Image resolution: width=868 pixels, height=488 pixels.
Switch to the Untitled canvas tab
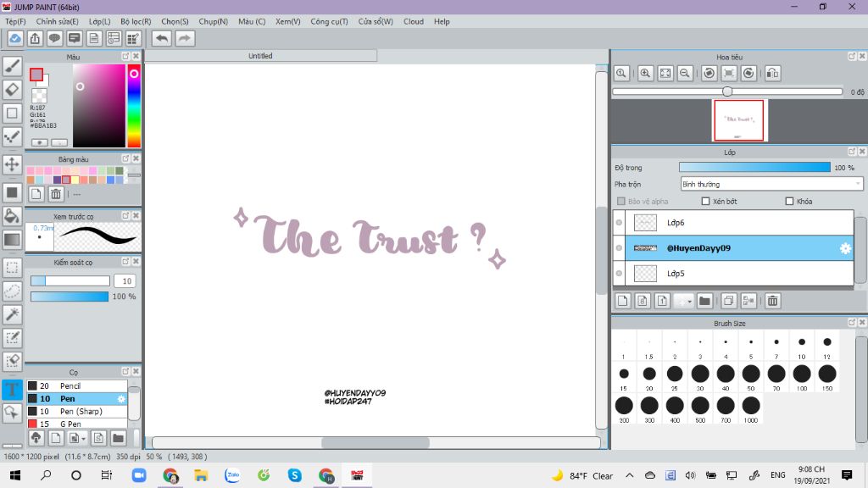click(x=260, y=56)
